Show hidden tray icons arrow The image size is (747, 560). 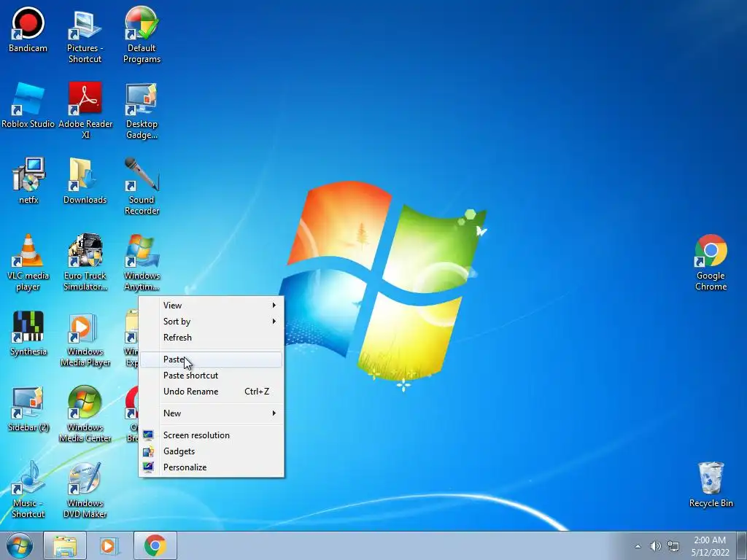638,546
